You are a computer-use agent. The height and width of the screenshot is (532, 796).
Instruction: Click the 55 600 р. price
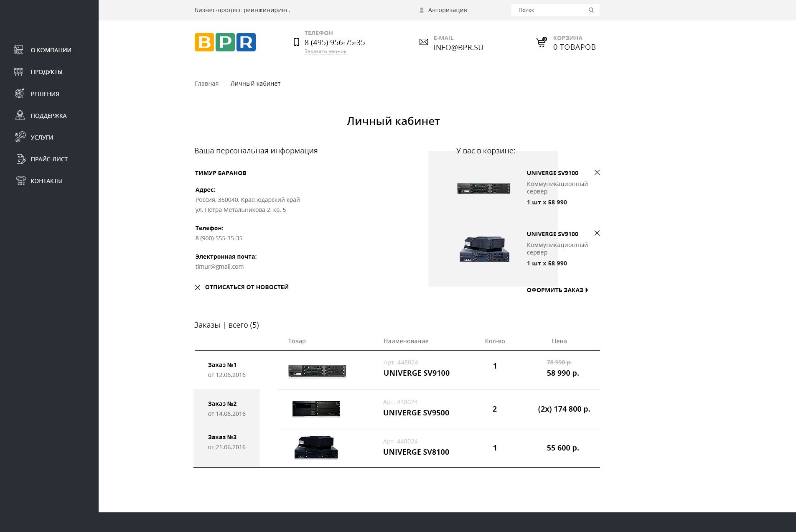563,448
